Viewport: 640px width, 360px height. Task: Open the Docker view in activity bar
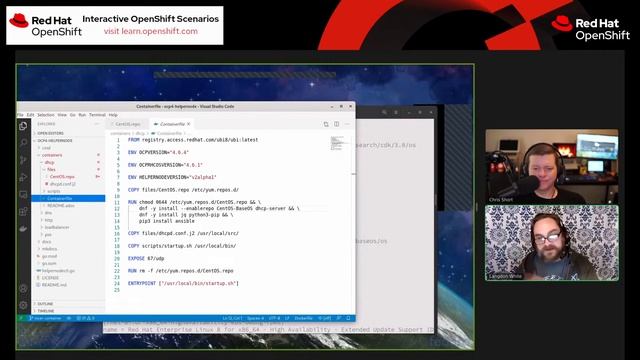tap(23, 229)
